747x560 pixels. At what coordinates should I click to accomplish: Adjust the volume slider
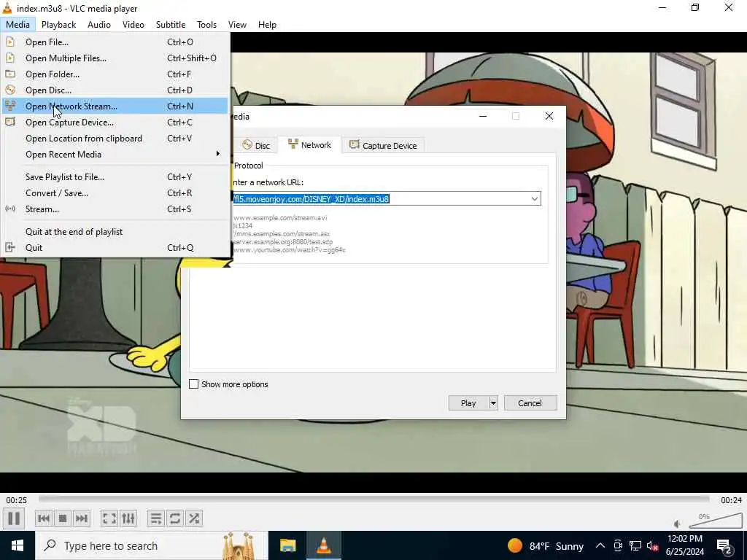point(716,521)
